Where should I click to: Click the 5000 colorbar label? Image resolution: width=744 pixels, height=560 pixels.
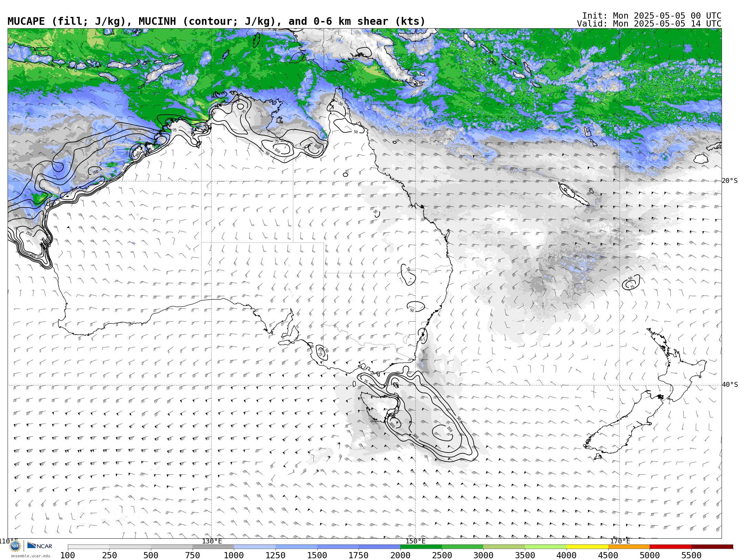point(650,556)
